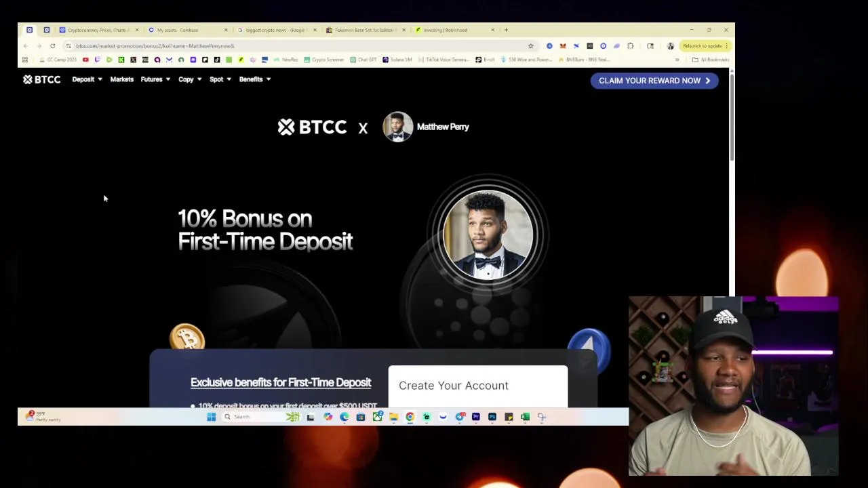Expand the Copy dropdown menu
The height and width of the screenshot is (488, 868).
tap(190, 79)
